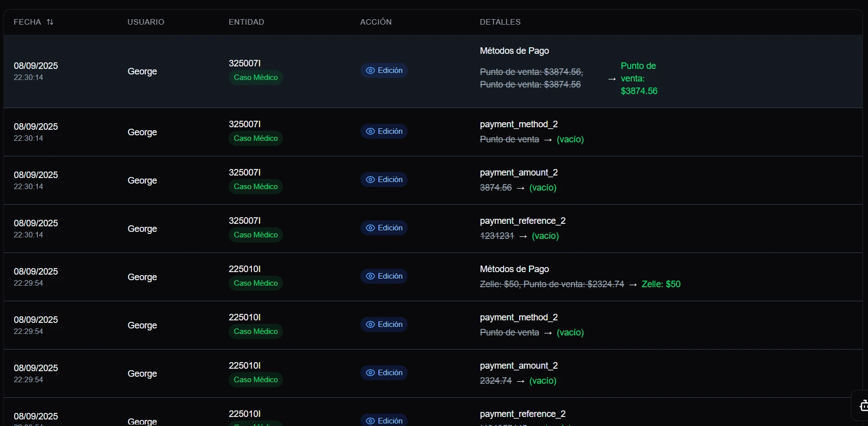Open the assistant bot icon at right edge
The image size is (868, 426).
coord(863,405)
